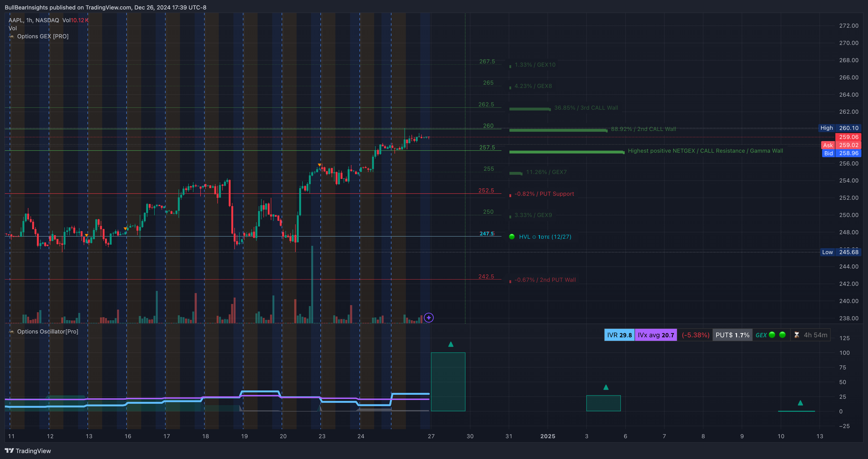Click the red 259.06 last price label
Image resolution: width=868 pixels, height=459 pixels.
(x=848, y=137)
